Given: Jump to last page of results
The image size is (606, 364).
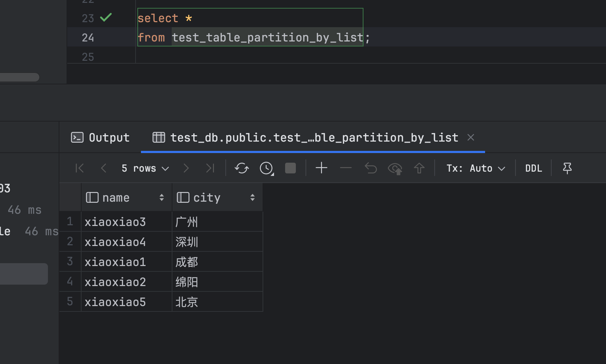Looking at the screenshot, I should coord(210,168).
